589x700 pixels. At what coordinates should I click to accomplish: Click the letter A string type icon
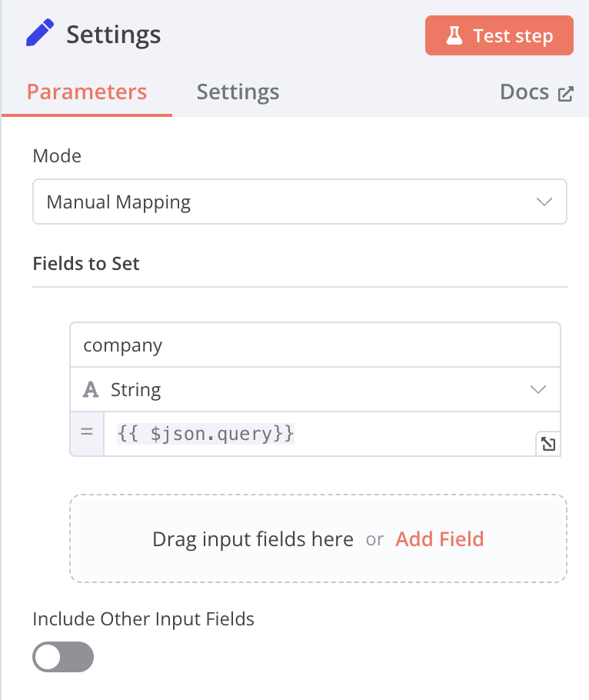coord(91,390)
